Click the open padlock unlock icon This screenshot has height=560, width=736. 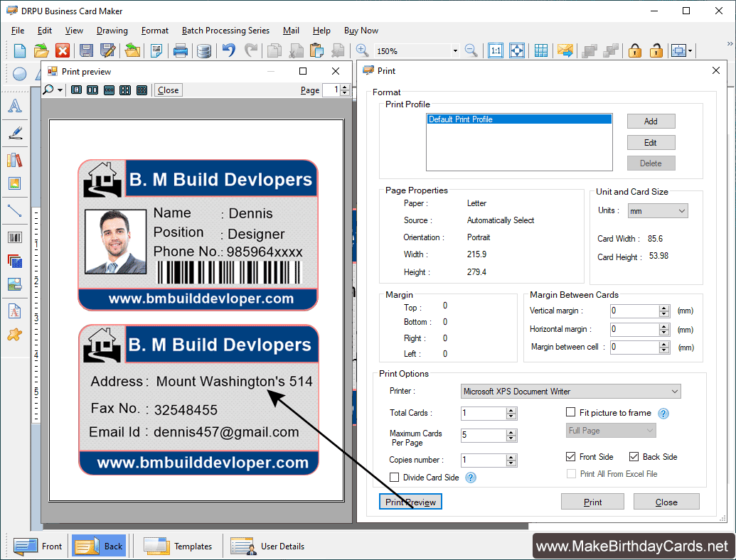[656, 50]
